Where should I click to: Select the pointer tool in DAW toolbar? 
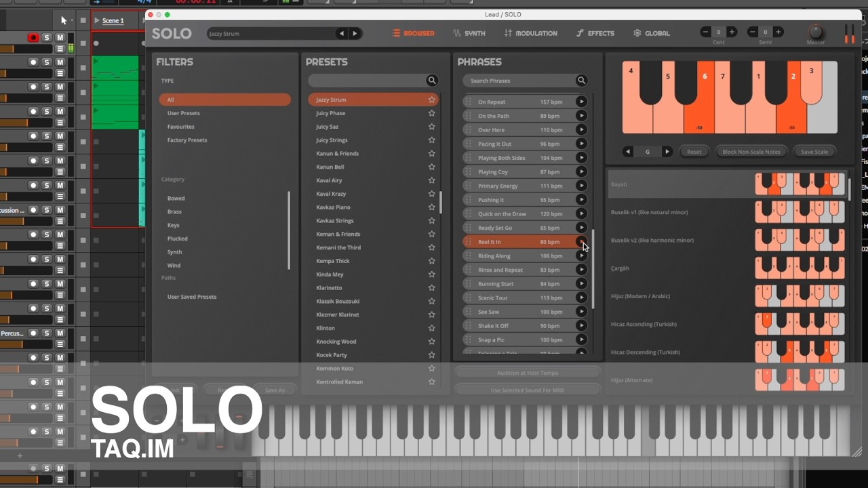[x=64, y=20]
